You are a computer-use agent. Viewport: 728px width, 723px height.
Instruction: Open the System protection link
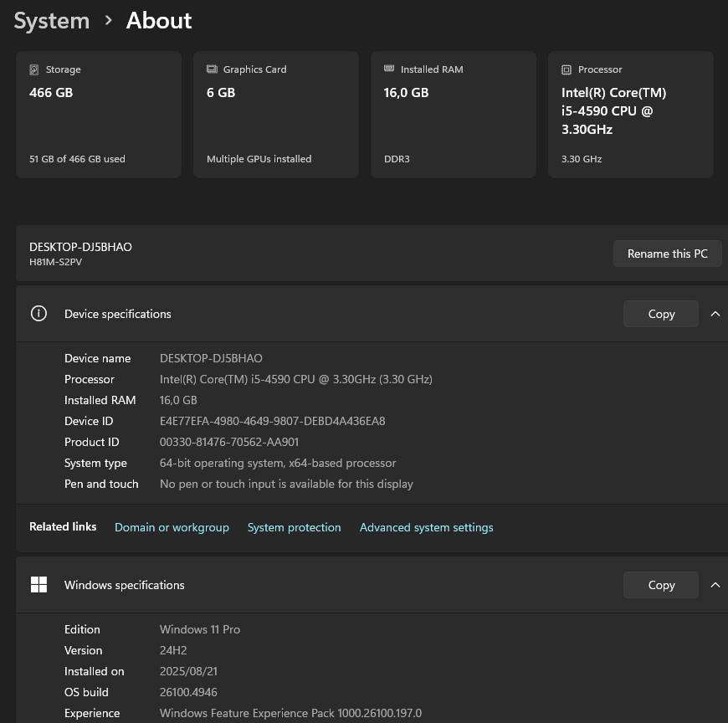pos(294,527)
